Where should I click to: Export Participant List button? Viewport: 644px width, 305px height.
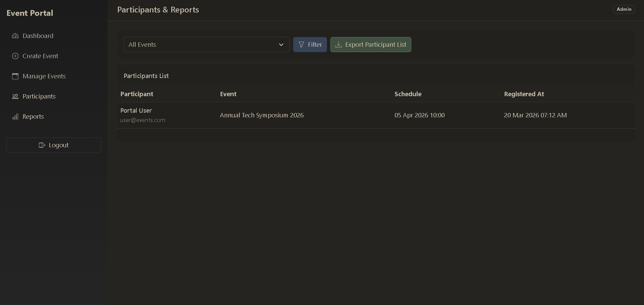point(371,45)
